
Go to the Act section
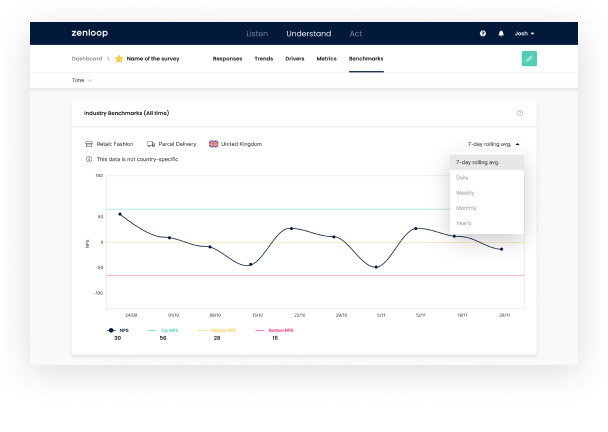click(356, 34)
